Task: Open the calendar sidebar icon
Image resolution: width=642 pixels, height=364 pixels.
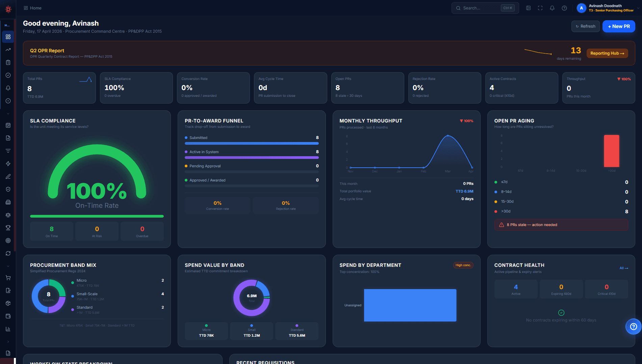Action: point(8,125)
